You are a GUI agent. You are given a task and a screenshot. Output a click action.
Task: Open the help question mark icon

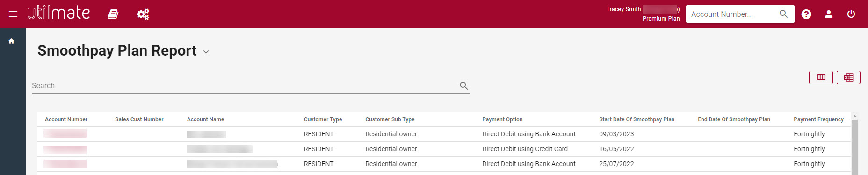806,14
